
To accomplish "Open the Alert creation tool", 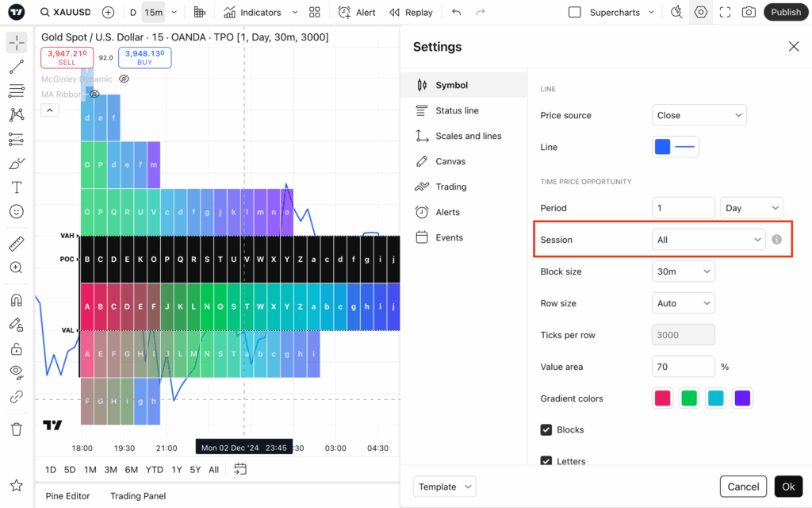I will 357,12.
